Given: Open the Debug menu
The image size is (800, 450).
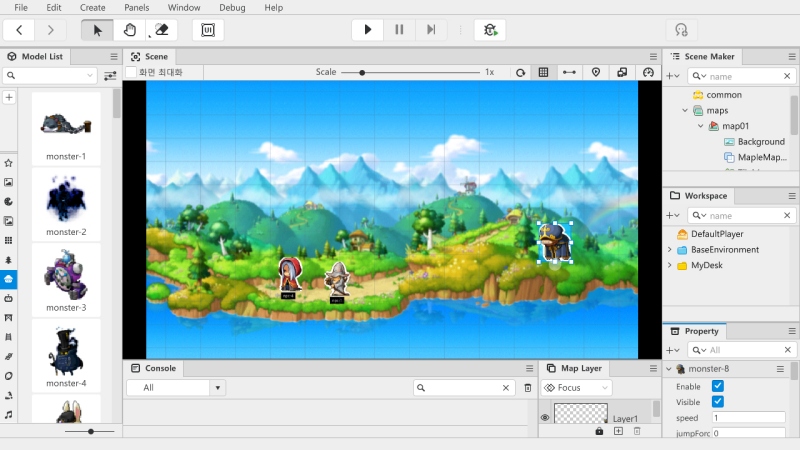Looking at the screenshot, I should coord(231,8).
